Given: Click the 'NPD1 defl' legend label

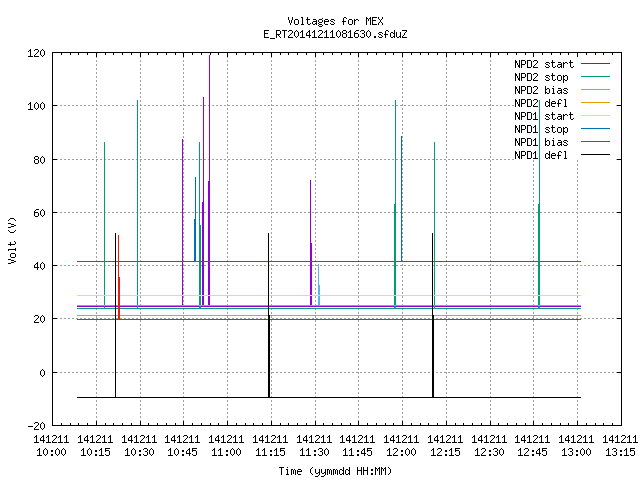Looking at the screenshot, I should pyautogui.click(x=541, y=155).
